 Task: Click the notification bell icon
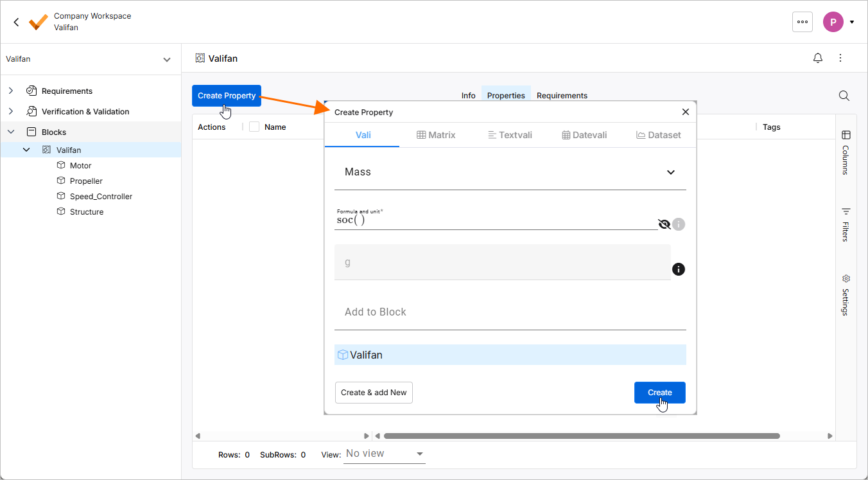point(818,58)
